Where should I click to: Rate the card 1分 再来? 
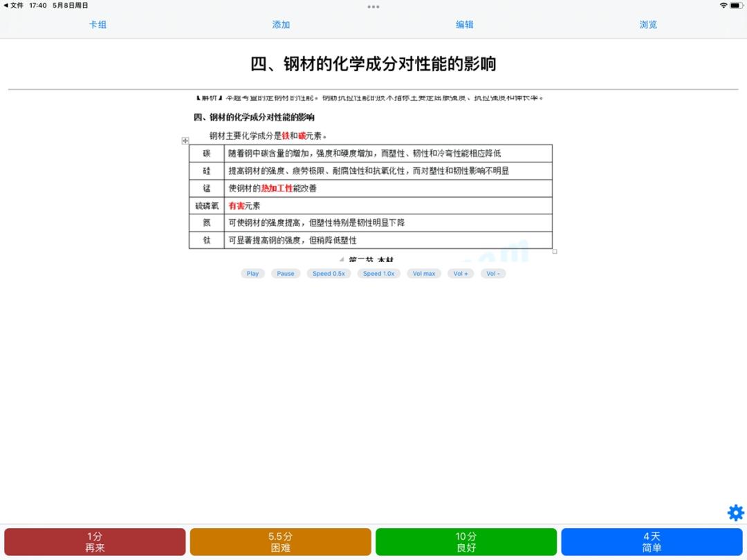[x=95, y=540]
